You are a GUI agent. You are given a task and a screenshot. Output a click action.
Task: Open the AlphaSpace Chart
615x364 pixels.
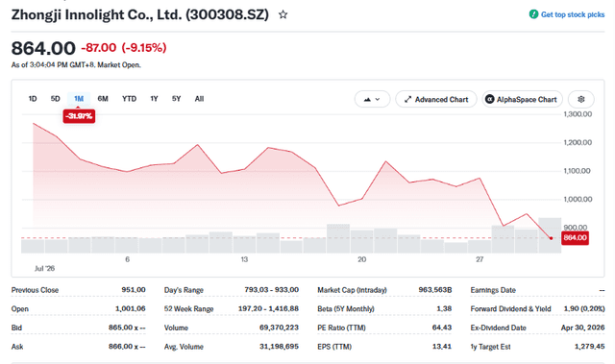(x=522, y=99)
